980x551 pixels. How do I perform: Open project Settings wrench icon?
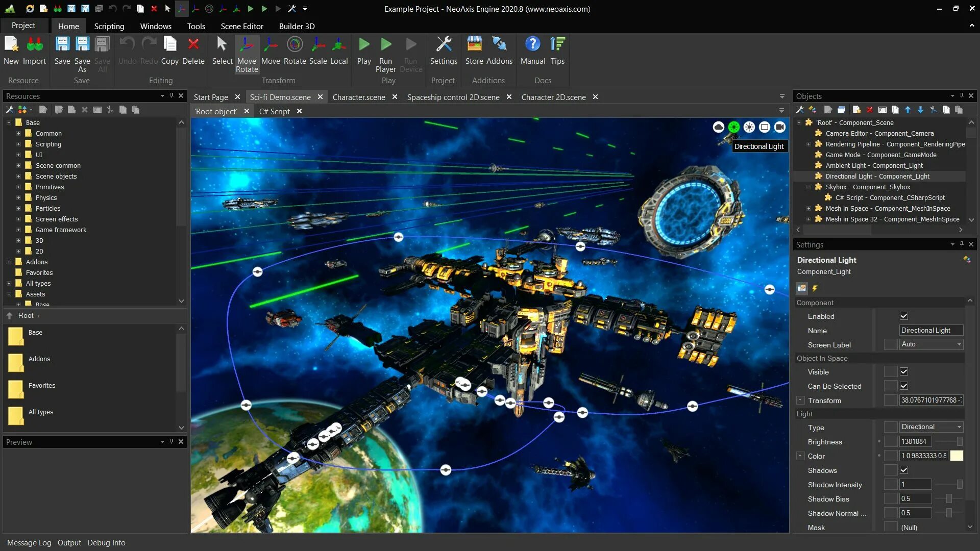[443, 45]
